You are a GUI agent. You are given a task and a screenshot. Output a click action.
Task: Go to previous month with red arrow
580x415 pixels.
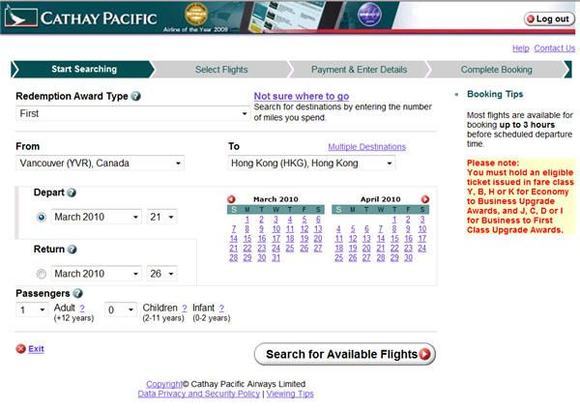click(x=231, y=199)
